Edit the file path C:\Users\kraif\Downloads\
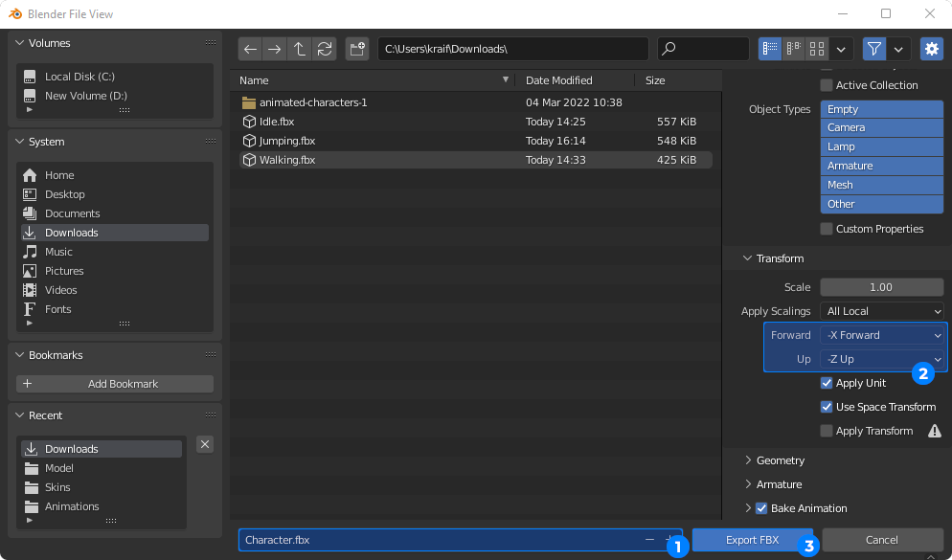Screen dimensions: 952x560 tap(513, 49)
